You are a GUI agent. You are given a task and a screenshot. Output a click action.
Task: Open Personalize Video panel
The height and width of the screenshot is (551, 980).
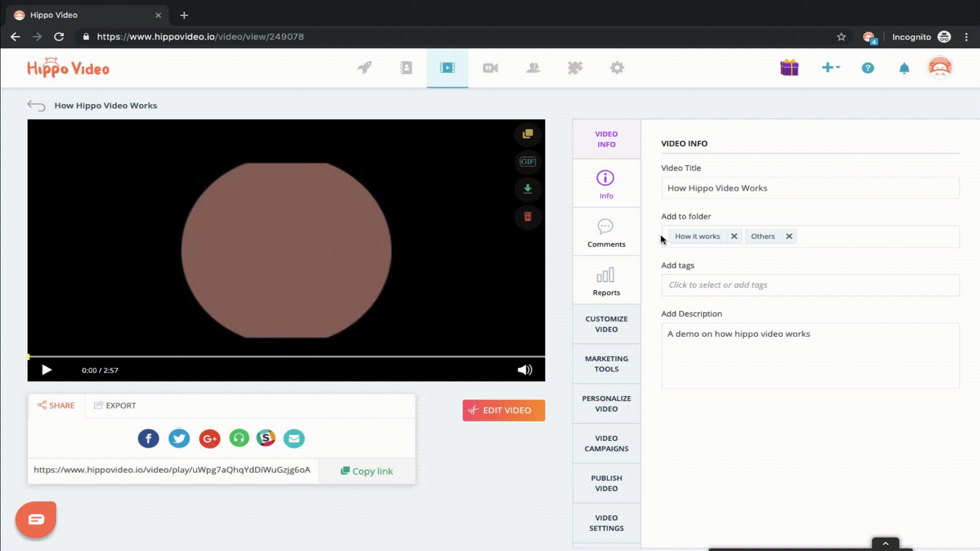tap(606, 403)
